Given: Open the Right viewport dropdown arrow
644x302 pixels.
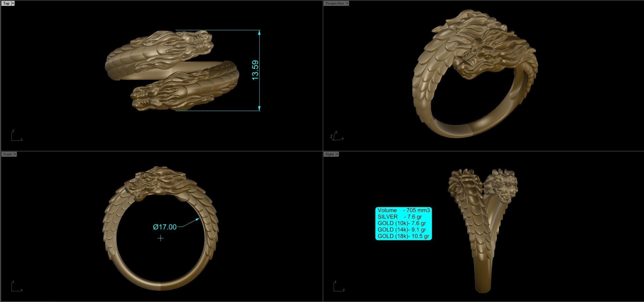Looking at the screenshot, I should tap(337, 154).
